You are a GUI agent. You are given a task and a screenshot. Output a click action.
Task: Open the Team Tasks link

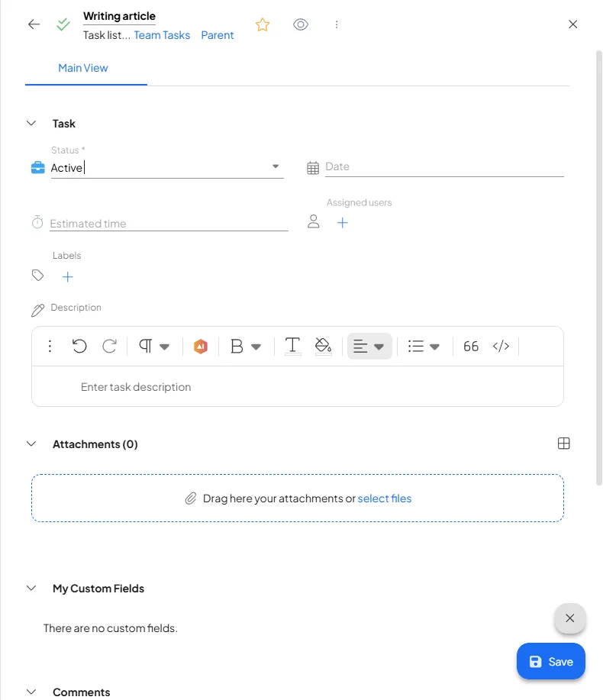(x=162, y=35)
